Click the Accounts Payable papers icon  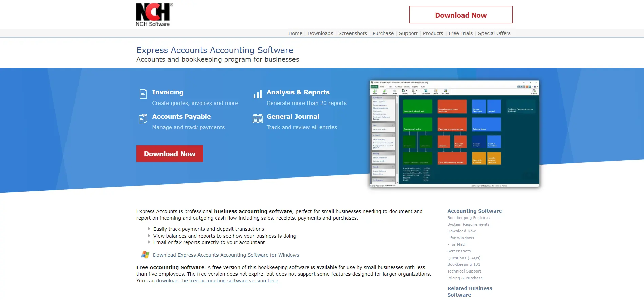[x=143, y=118]
